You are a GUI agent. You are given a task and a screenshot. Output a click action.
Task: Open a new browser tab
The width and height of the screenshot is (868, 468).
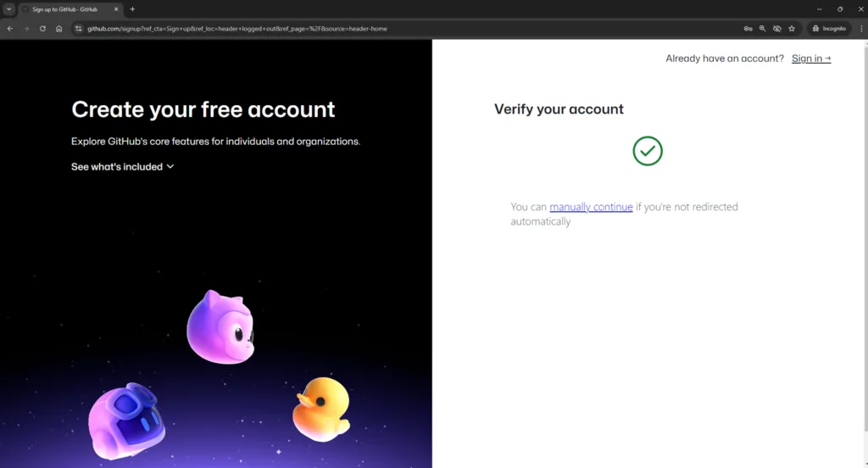tap(132, 8)
